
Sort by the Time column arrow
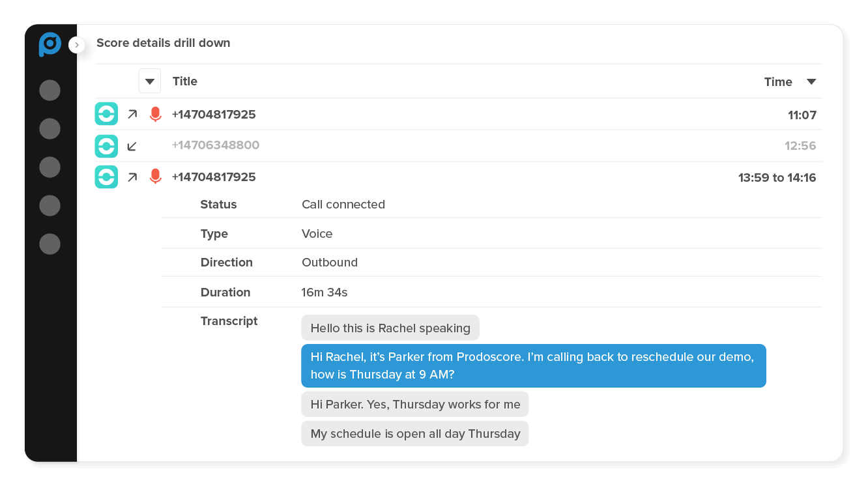pos(811,81)
